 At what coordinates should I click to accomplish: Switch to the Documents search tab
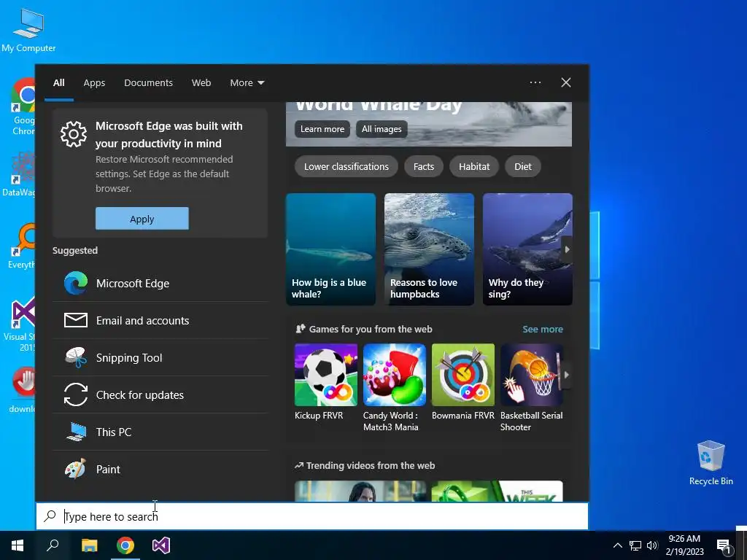pyautogui.click(x=149, y=82)
